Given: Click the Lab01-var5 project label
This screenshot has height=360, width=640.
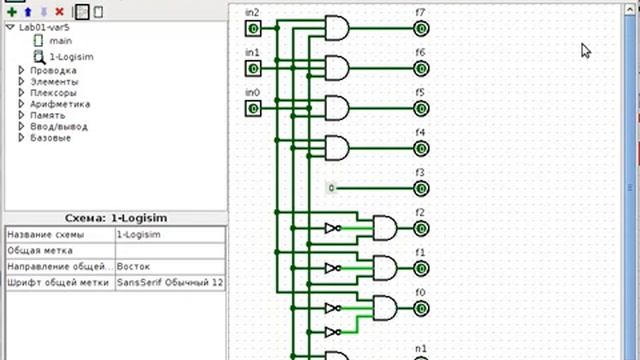Looking at the screenshot, I should pos(44,27).
